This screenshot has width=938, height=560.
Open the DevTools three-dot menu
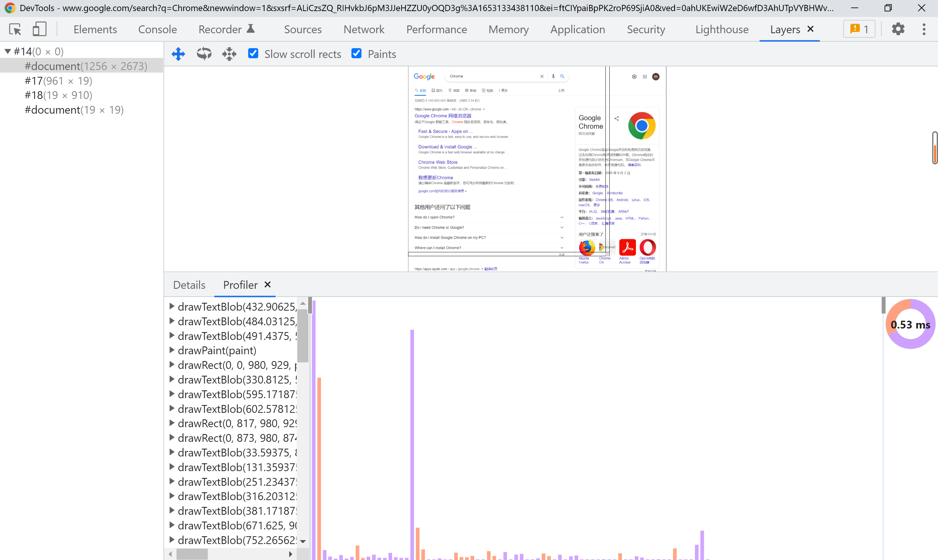click(924, 29)
